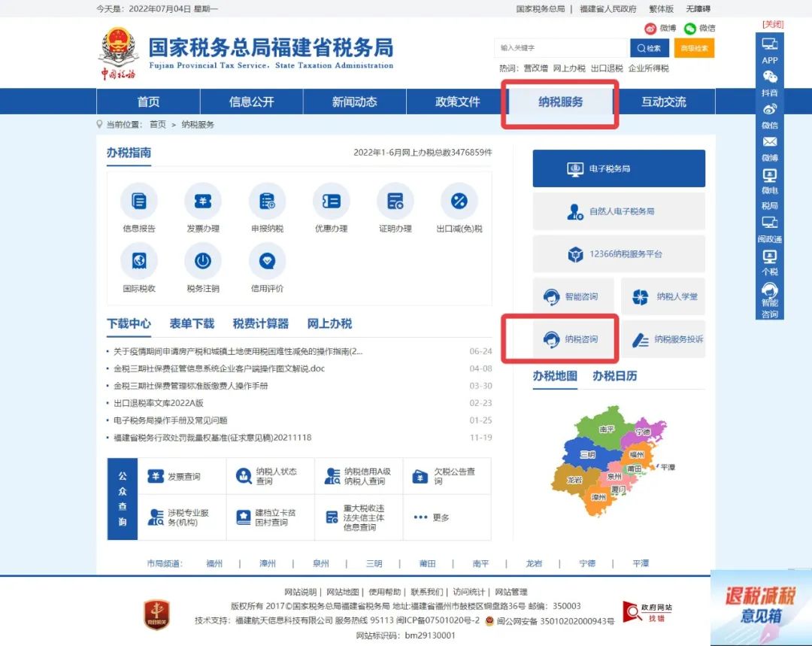Switch to the 网上办税 tab
The image size is (812, 646).
[x=330, y=324]
